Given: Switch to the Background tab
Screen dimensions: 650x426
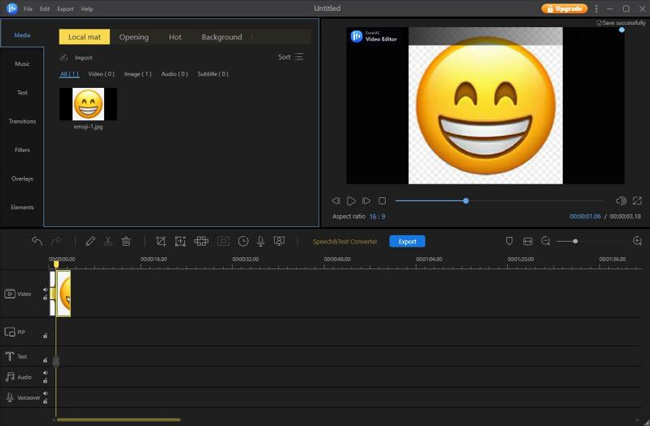Looking at the screenshot, I should tap(222, 37).
